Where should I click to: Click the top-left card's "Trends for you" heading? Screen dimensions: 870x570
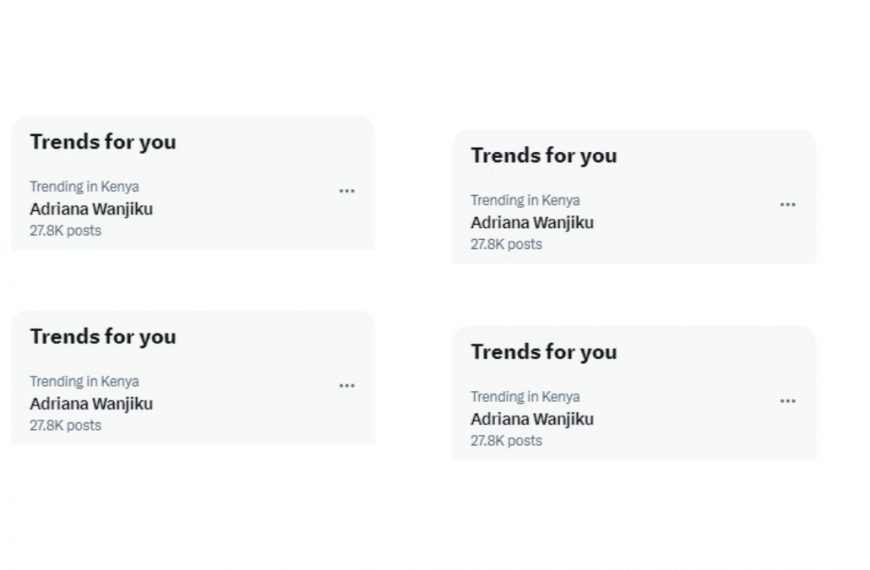[x=103, y=142]
